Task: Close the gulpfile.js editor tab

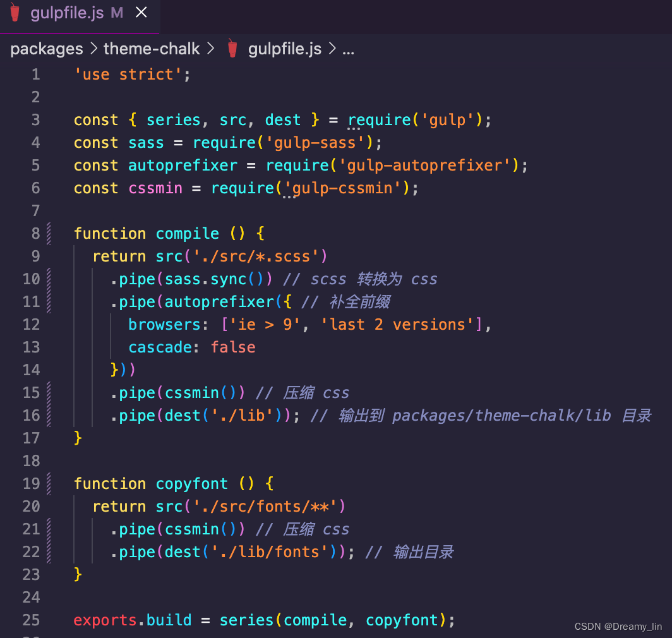Action: click(142, 13)
